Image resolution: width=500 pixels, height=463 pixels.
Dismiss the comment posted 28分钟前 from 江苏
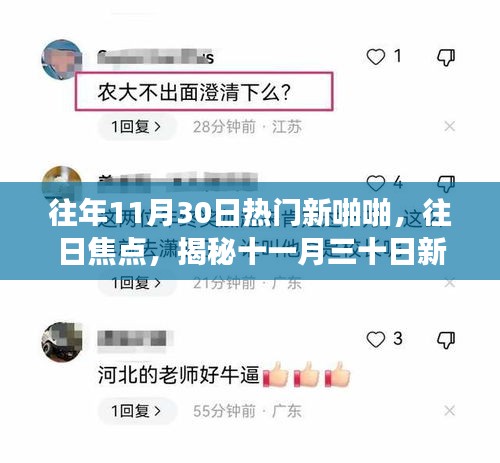pyautogui.click(x=450, y=126)
